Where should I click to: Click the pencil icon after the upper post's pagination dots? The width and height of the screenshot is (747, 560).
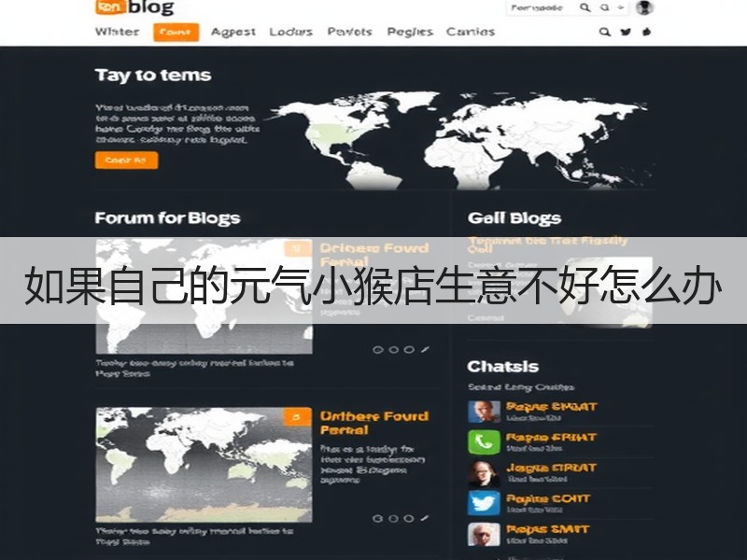point(425,349)
